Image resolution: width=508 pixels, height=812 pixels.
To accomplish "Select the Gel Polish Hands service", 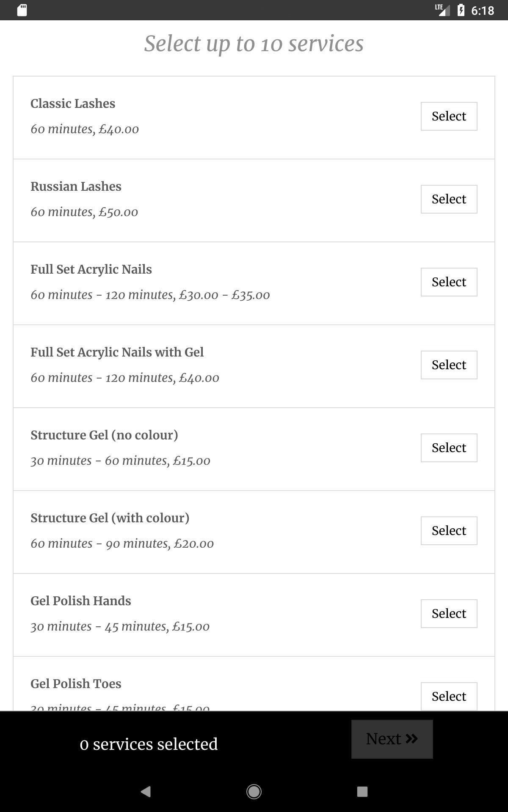I will [449, 614].
